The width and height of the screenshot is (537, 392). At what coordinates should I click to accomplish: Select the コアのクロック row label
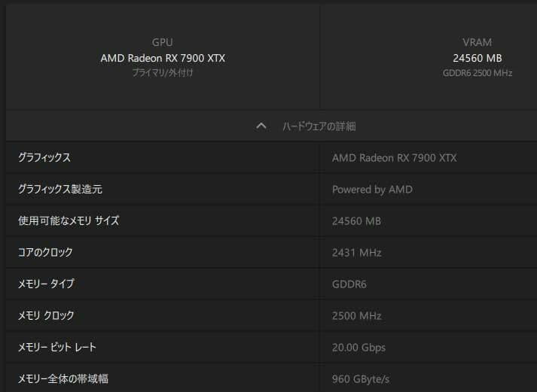tap(45, 252)
